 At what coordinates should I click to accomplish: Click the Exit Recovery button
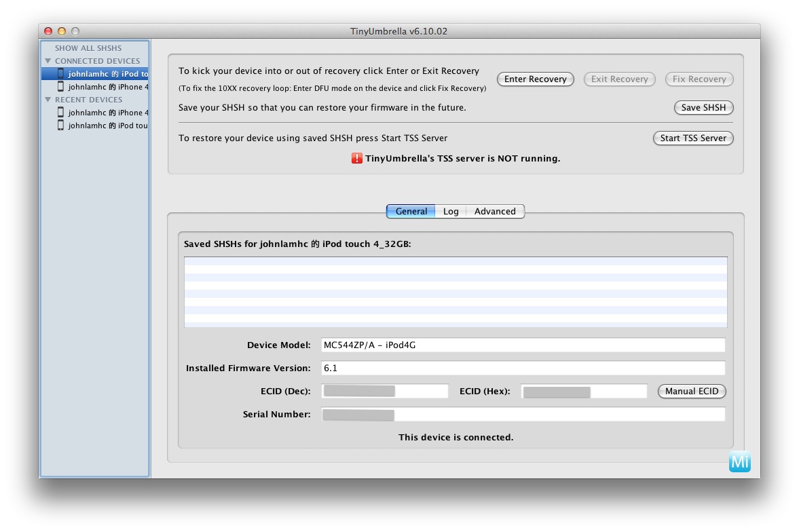619,79
